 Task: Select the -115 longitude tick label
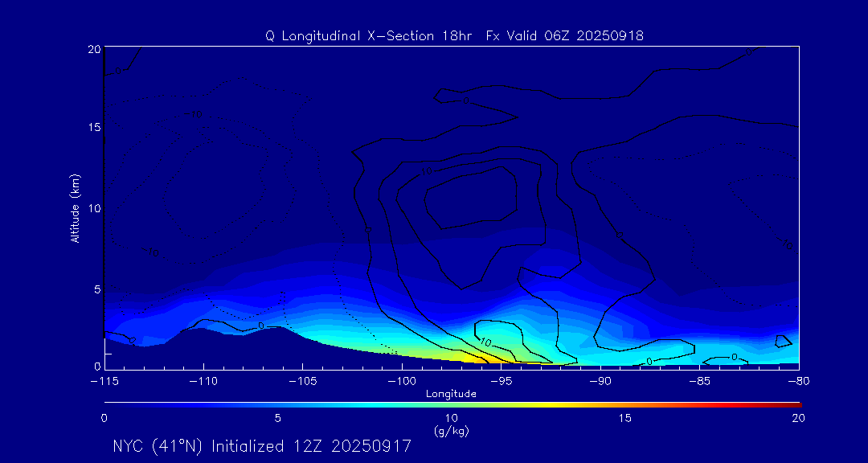pyautogui.click(x=104, y=379)
